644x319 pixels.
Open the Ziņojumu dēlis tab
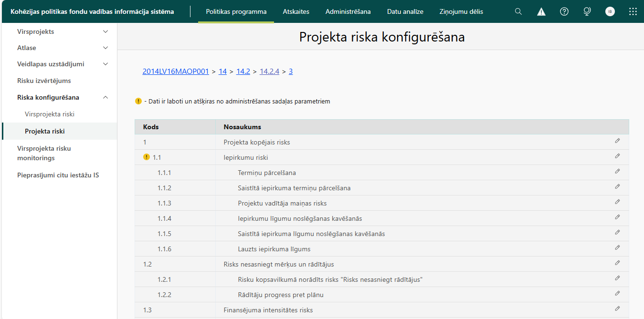[x=461, y=11]
